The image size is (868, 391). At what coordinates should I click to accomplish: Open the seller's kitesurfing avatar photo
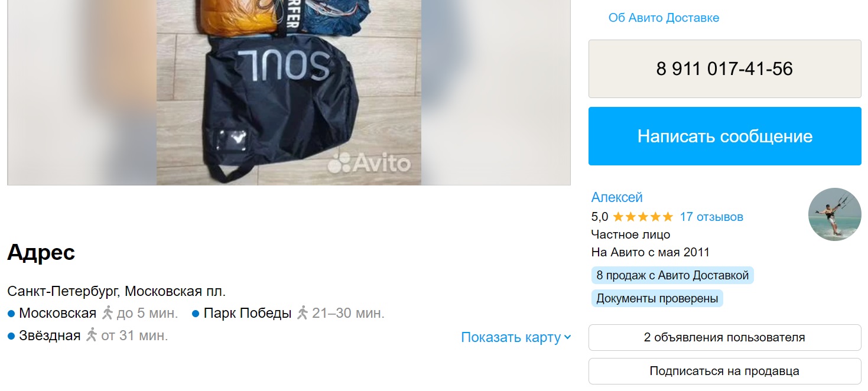point(834,215)
